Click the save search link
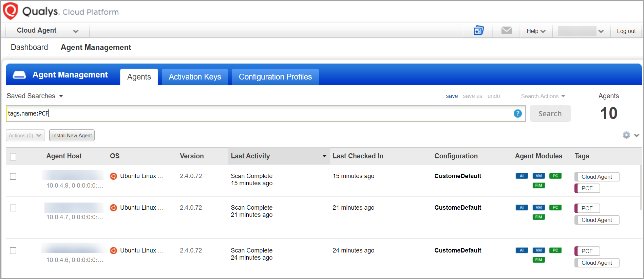 click(452, 96)
